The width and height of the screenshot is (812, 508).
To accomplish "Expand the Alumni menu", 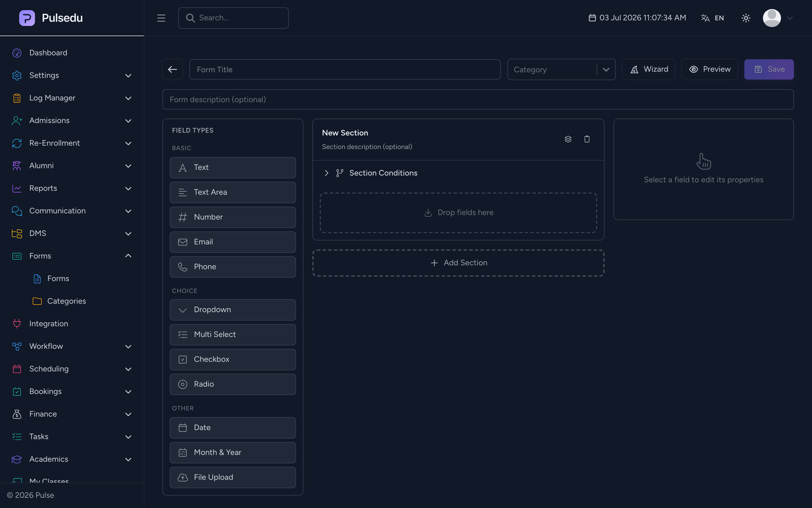I will coord(72,166).
